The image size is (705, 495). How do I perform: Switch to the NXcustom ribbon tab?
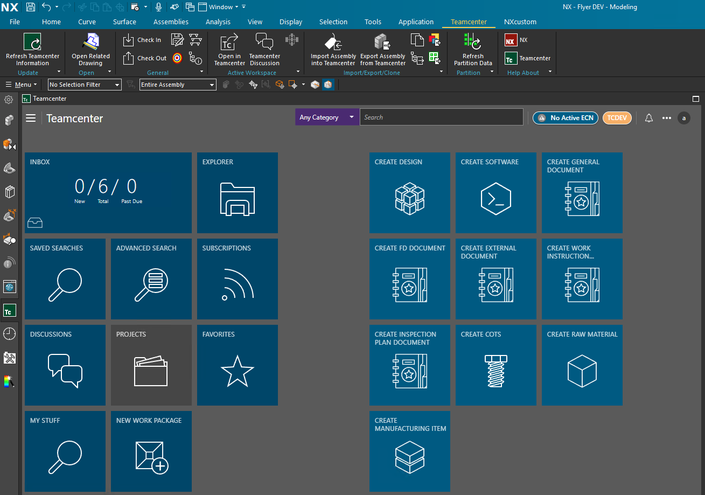[520, 22]
